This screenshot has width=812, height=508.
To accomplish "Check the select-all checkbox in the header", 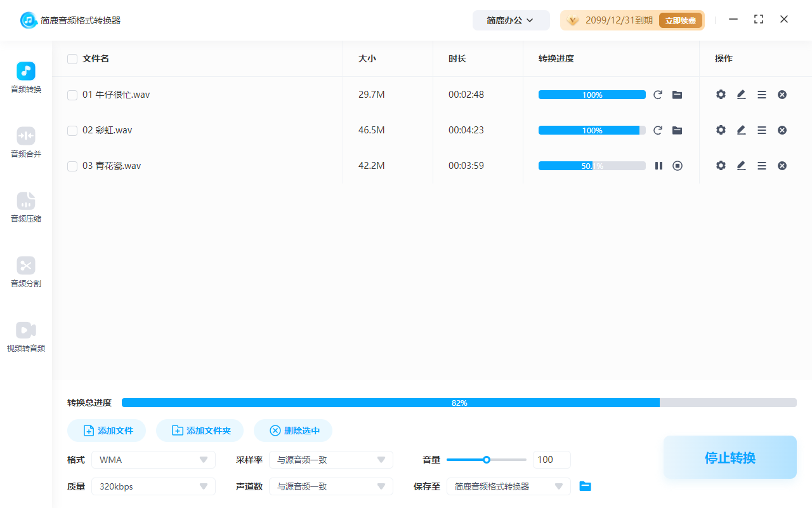I will pyautogui.click(x=72, y=58).
